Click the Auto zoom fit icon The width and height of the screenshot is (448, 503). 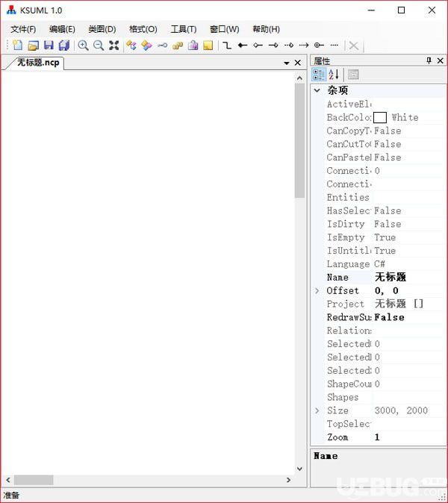114,46
